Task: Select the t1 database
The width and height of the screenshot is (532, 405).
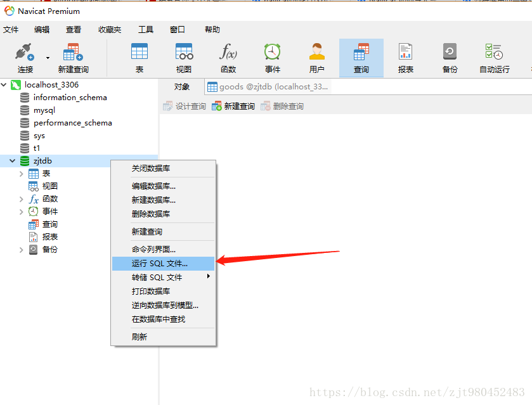Action: click(x=37, y=148)
